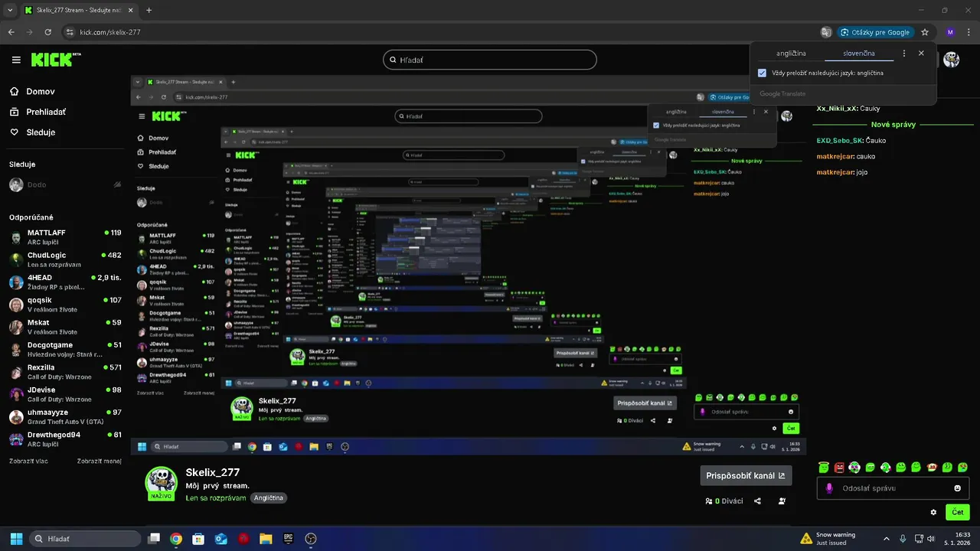Viewport: 980px width, 551px height.
Task: Open translate popup more options menu
Action: coord(904,54)
